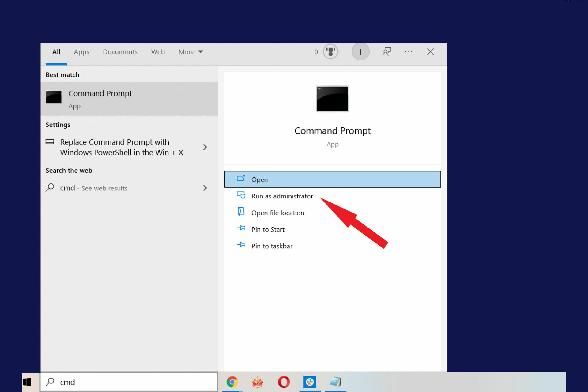588x392 pixels.
Task: Select Pin to taskbar option
Action: pyautogui.click(x=272, y=245)
